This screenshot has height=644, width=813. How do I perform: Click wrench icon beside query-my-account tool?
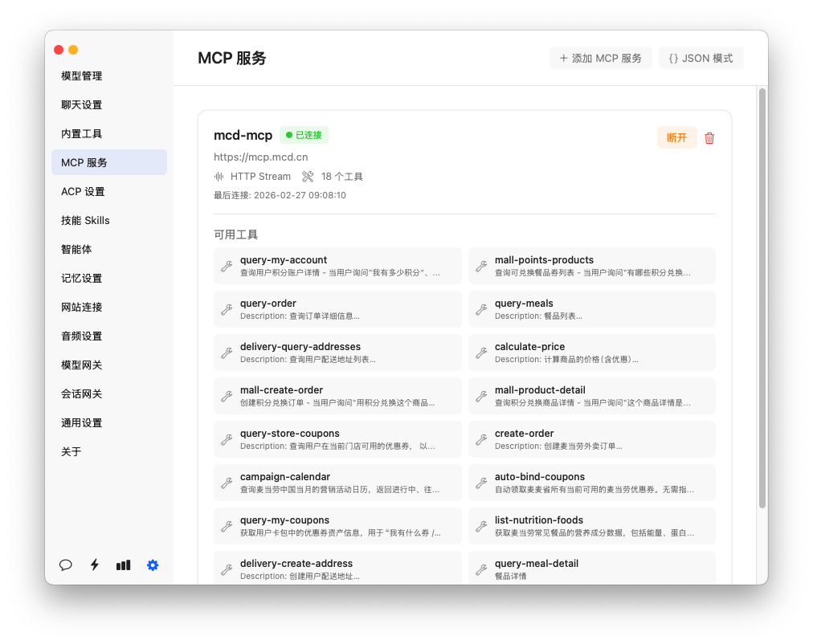(227, 267)
